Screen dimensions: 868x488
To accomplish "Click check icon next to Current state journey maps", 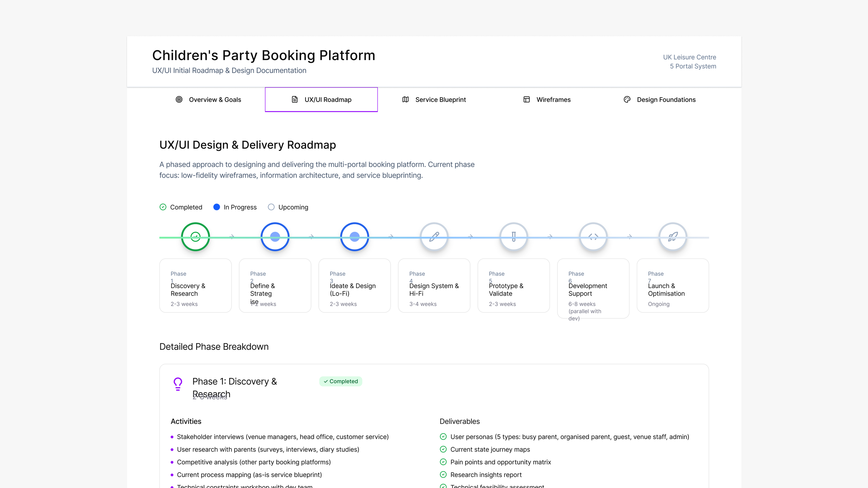I will click(x=443, y=449).
